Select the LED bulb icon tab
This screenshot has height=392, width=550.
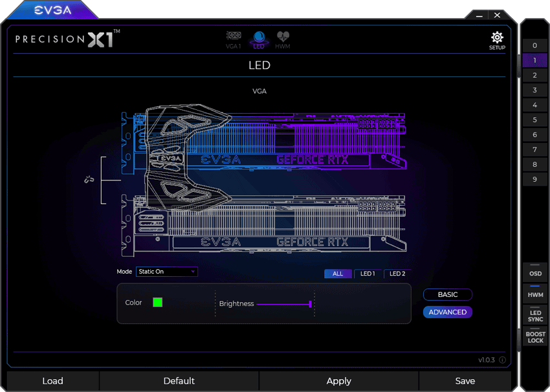click(x=259, y=40)
